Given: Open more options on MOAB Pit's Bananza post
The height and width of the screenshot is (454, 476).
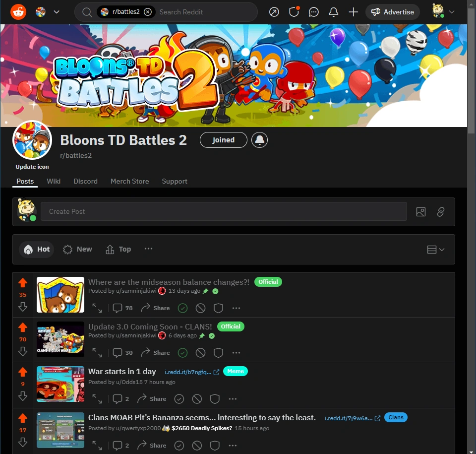Looking at the screenshot, I should click(233, 446).
